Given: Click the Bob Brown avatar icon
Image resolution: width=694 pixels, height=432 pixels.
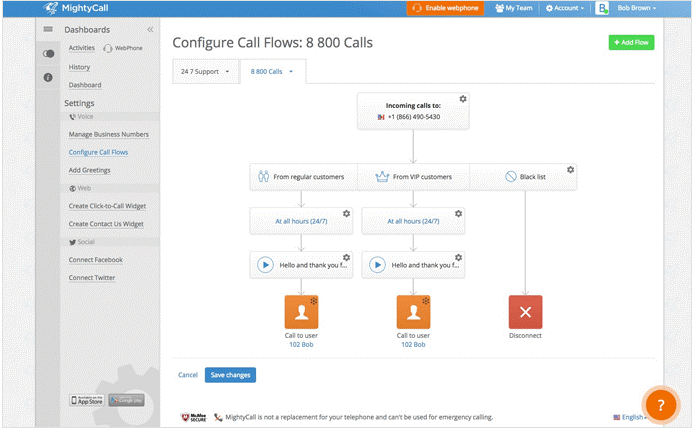Looking at the screenshot, I should pos(602,8).
